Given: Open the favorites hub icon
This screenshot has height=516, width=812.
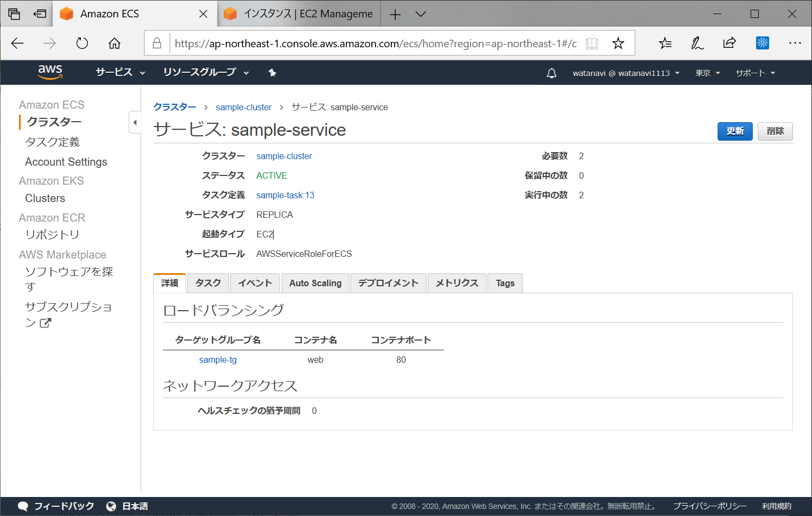Looking at the screenshot, I should pos(665,43).
